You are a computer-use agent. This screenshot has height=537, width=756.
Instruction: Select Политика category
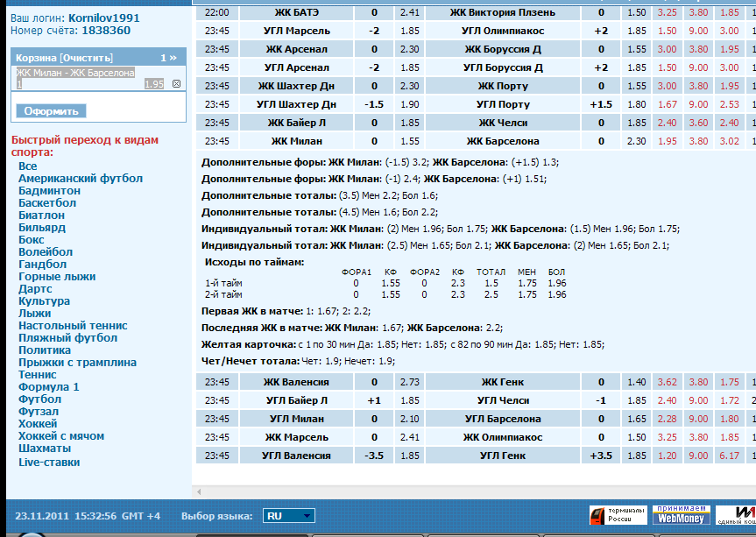(x=45, y=350)
